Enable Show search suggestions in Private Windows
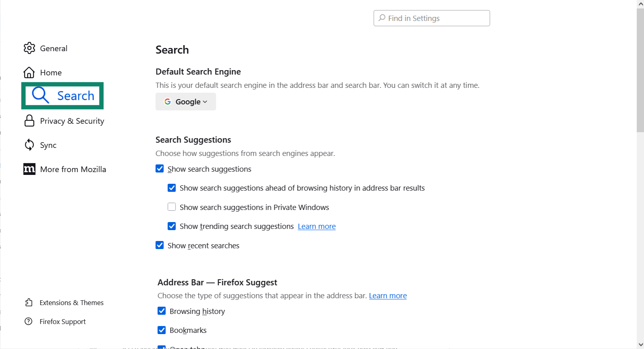The height and width of the screenshot is (349, 644). [x=172, y=206]
